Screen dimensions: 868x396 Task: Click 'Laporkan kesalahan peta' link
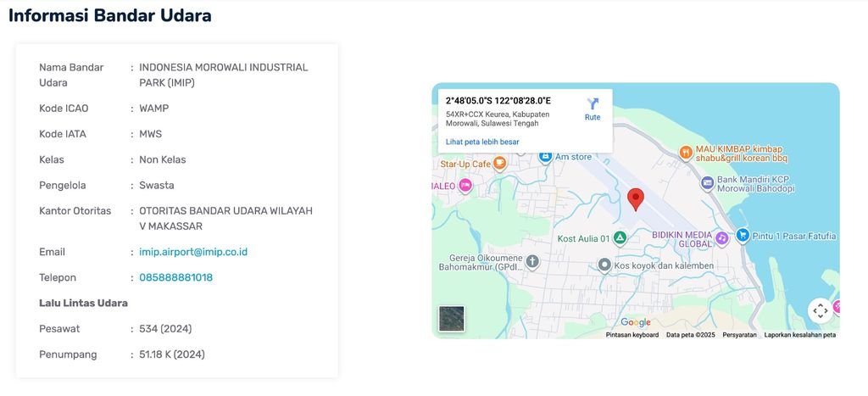click(x=799, y=335)
